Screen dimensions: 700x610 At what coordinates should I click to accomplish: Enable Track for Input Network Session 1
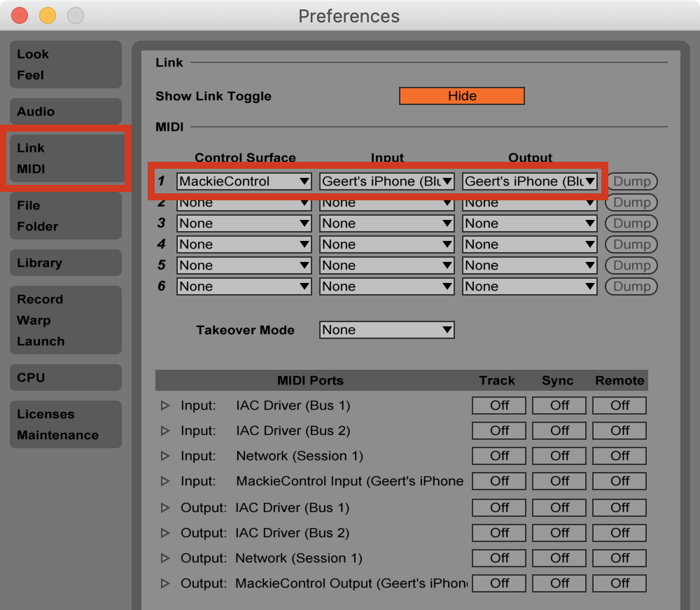[x=499, y=456]
